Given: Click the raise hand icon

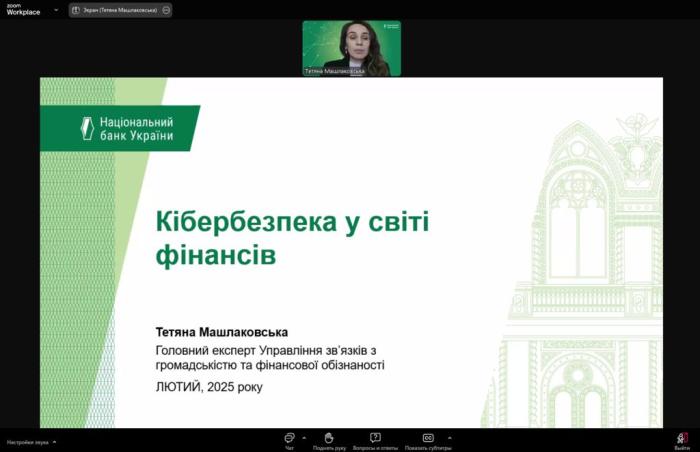Looking at the screenshot, I should (328, 439).
